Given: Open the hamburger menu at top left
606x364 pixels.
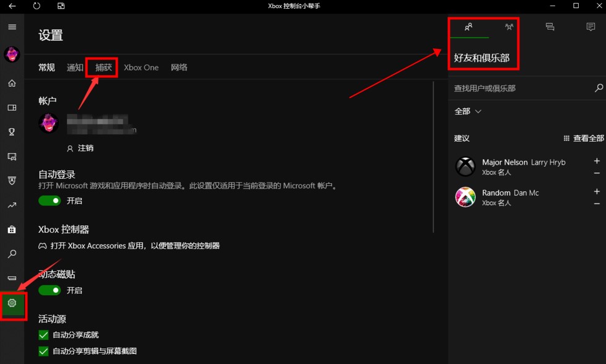Looking at the screenshot, I should pos(12,27).
